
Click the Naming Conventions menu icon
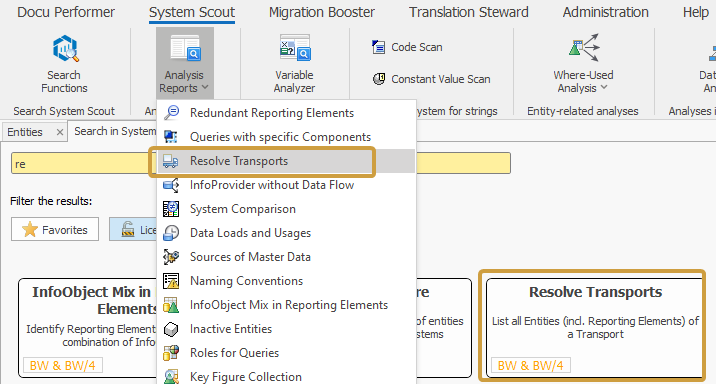171,281
